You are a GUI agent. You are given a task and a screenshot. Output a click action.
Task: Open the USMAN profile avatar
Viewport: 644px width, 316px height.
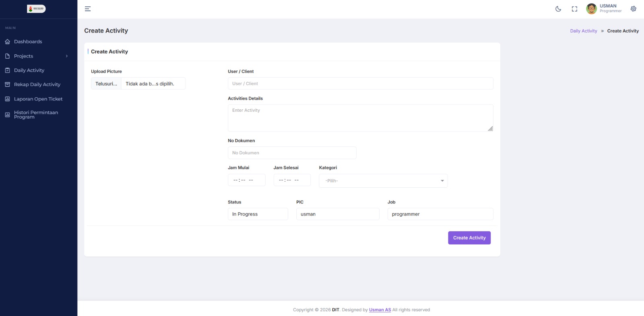coord(591,9)
